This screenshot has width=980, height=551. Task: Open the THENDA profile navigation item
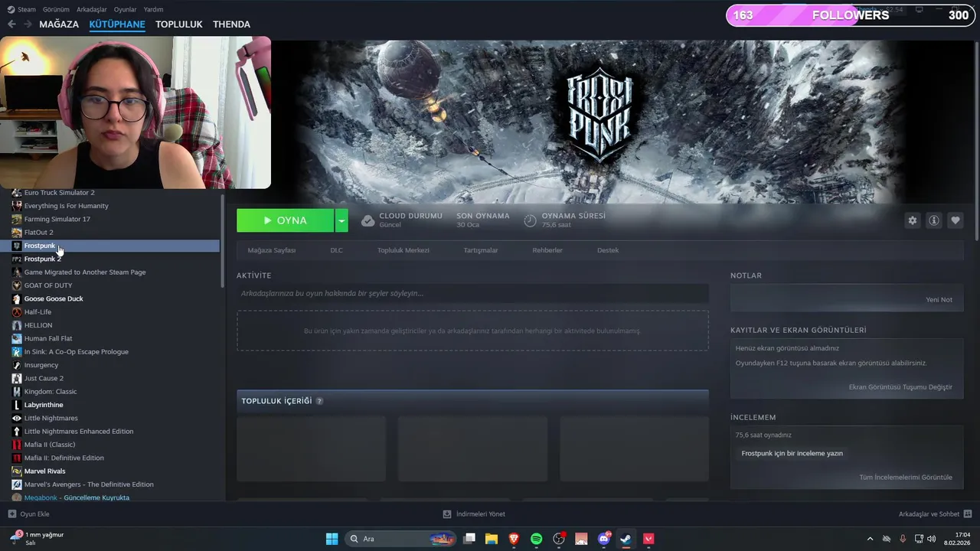point(231,24)
